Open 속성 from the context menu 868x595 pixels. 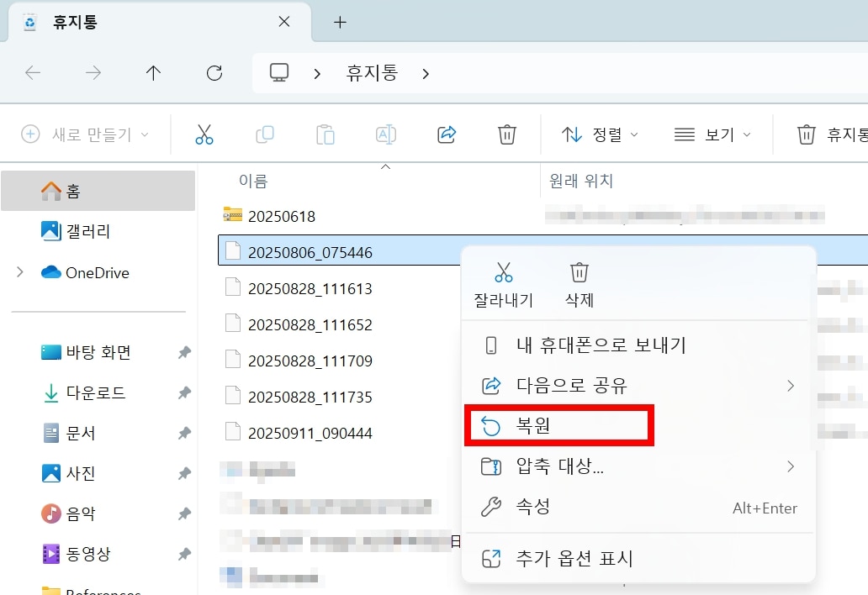coord(532,507)
